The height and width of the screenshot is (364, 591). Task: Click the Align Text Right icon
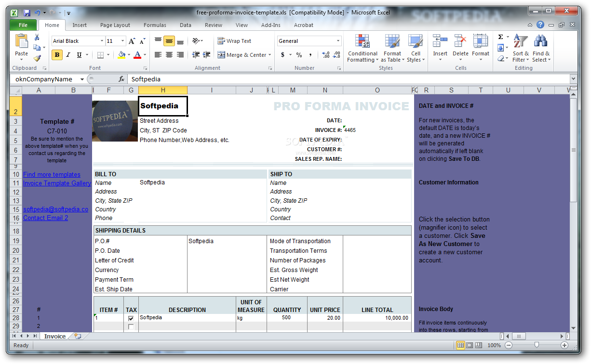click(x=180, y=55)
